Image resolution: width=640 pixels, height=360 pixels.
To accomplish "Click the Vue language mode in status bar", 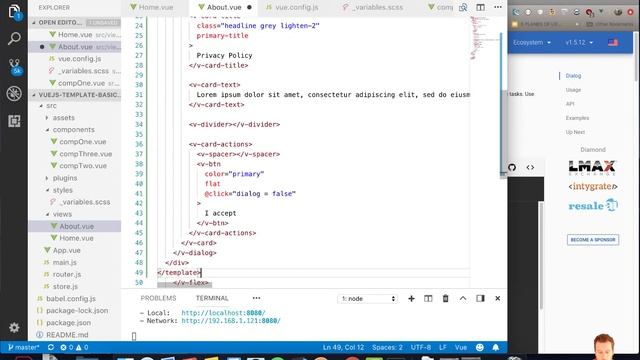I will coord(461,347).
